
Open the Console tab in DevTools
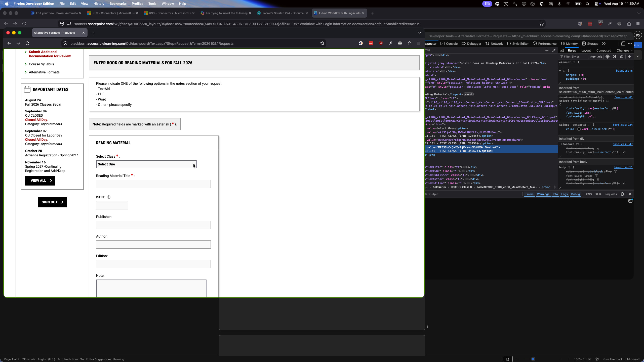coord(449,43)
